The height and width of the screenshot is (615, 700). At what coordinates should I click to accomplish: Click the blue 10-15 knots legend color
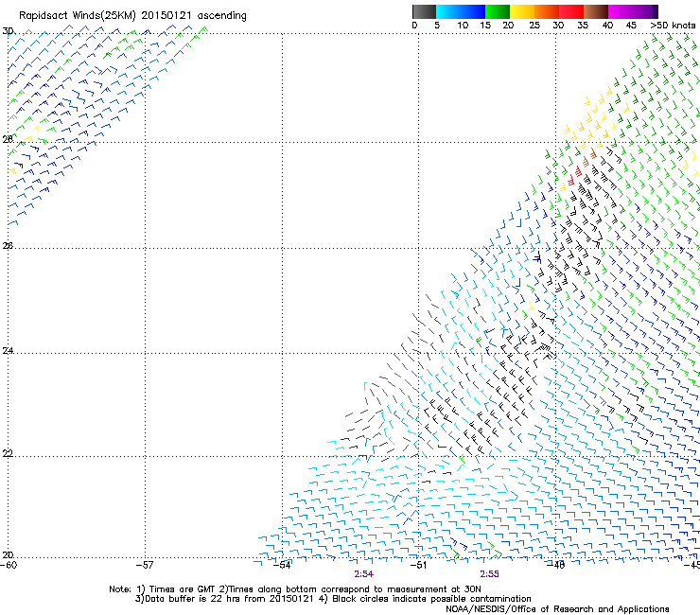pyautogui.click(x=473, y=11)
